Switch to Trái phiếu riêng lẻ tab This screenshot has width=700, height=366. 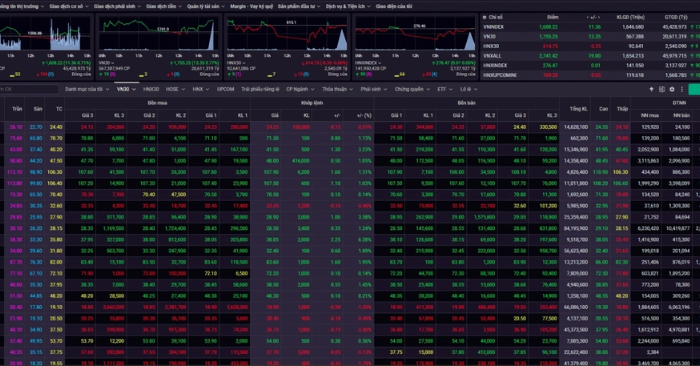[x=260, y=89]
